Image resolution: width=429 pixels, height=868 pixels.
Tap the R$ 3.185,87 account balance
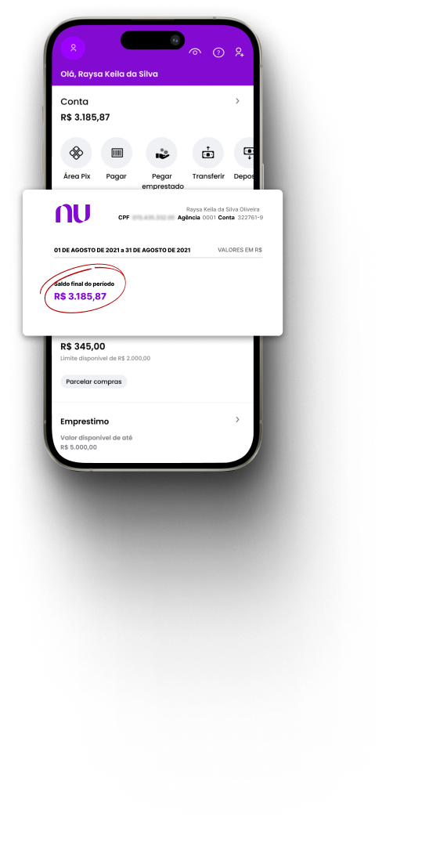point(85,118)
